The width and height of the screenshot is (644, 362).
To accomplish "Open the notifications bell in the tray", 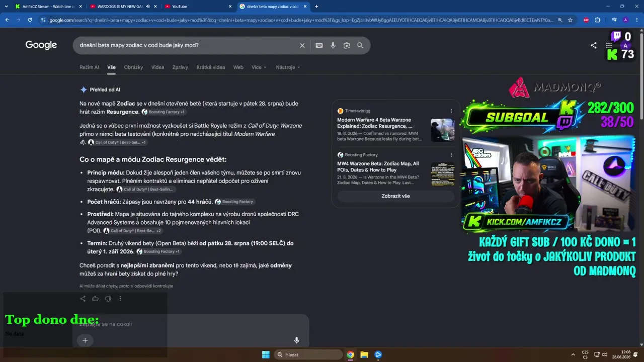I will click(635, 354).
